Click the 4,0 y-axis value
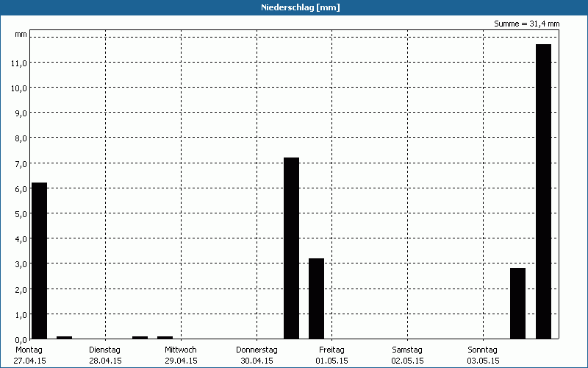This screenshot has width=588, height=368. pos(21,239)
